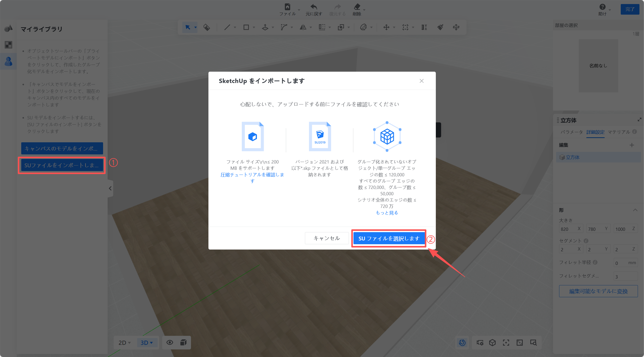Click the last toolbar move-axis icon
The image size is (644, 357).
(456, 27)
